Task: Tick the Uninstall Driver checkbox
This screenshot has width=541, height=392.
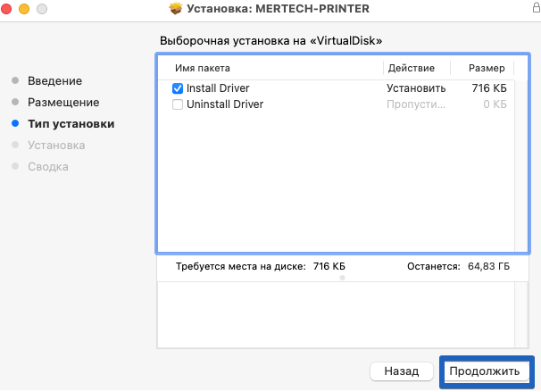Action: tap(178, 104)
